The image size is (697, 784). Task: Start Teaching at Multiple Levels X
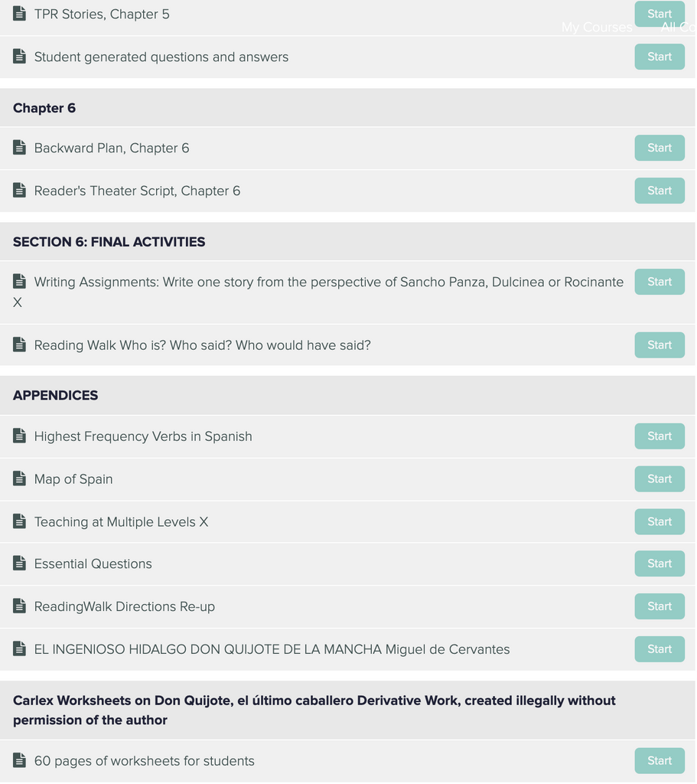click(660, 521)
